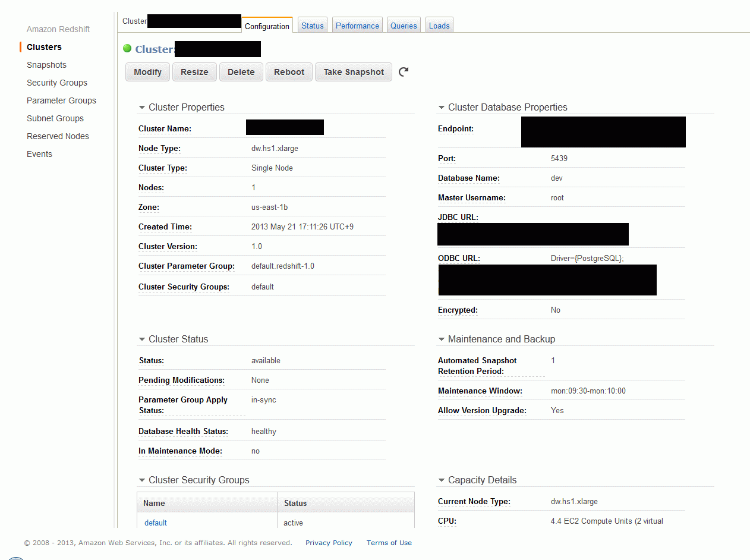Open Snapshots in the sidebar
This screenshot has width=750, height=560.
point(46,65)
